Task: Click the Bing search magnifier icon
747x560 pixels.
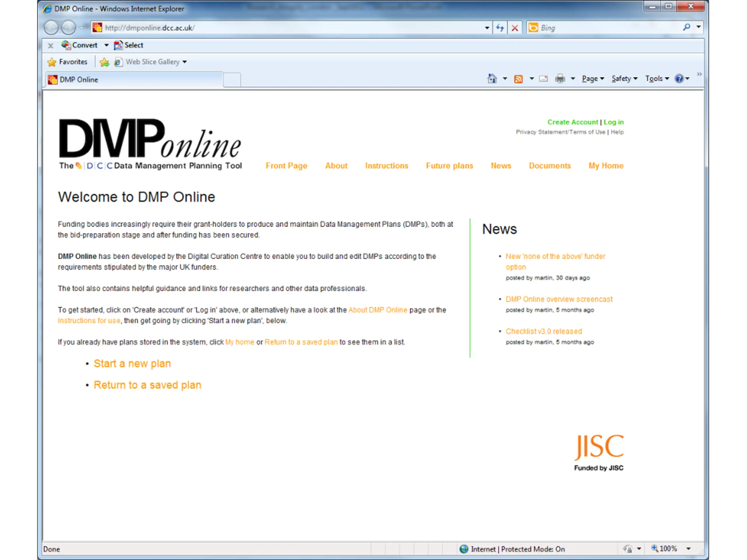Action: coord(686,27)
